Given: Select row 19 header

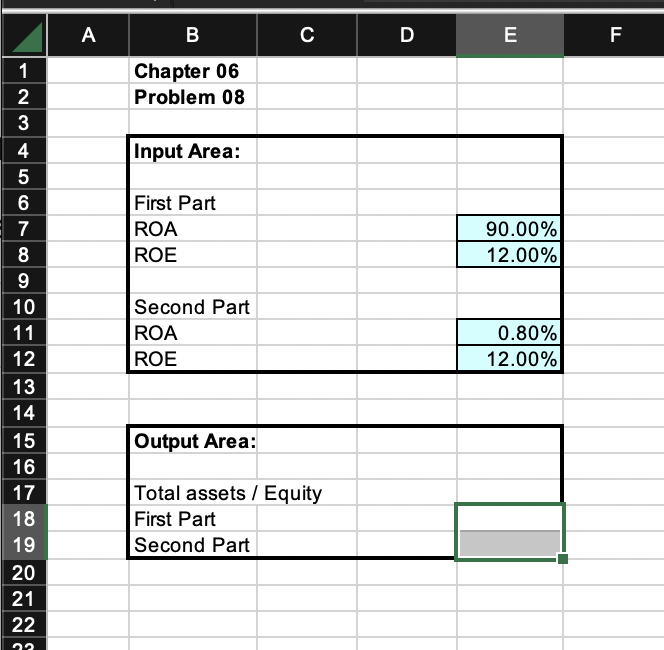Looking at the screenshot, I should (x=24, y=545).
